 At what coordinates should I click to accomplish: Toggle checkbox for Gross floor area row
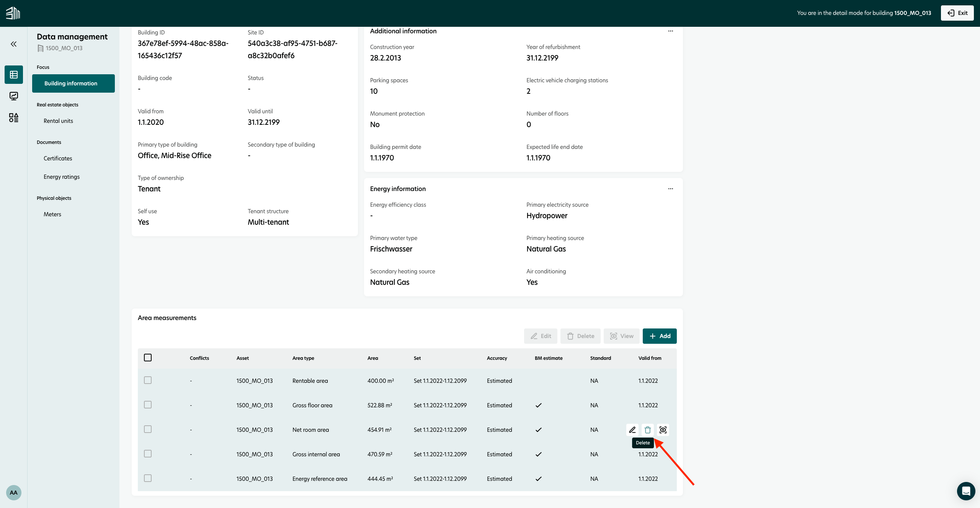click(x=148, y=405)
